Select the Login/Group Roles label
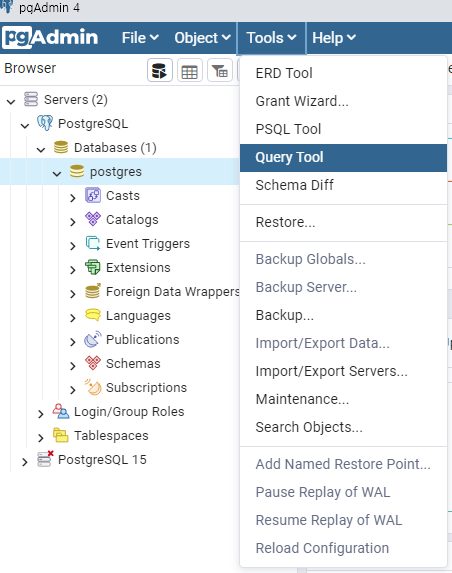452x573 pixels. [x=129, y=412]
